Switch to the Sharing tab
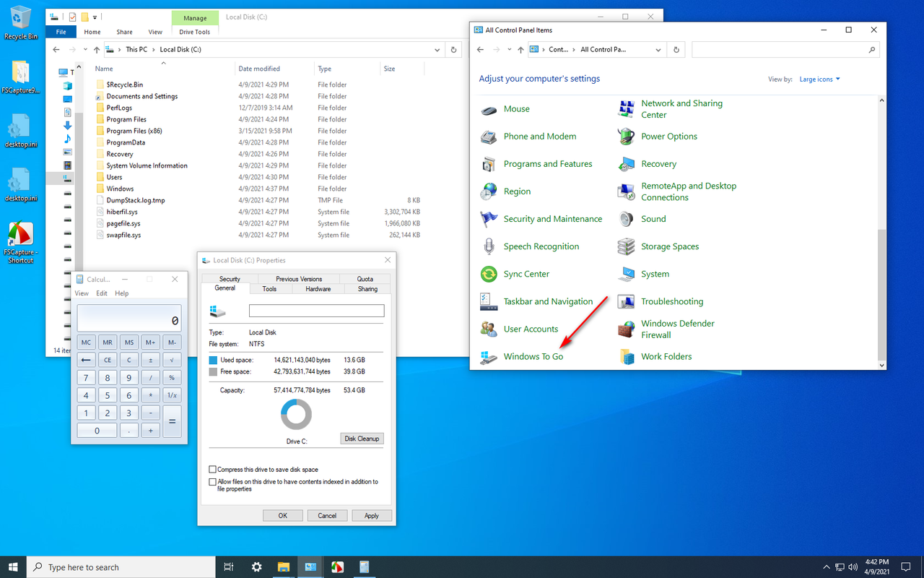The image size is (924, 578). [367, 289]
